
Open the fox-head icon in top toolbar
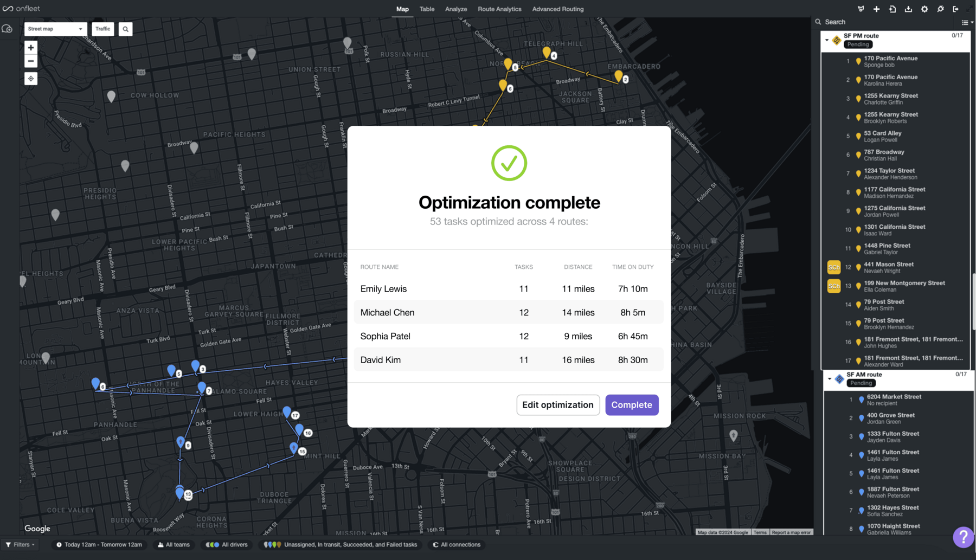[861, 9]
